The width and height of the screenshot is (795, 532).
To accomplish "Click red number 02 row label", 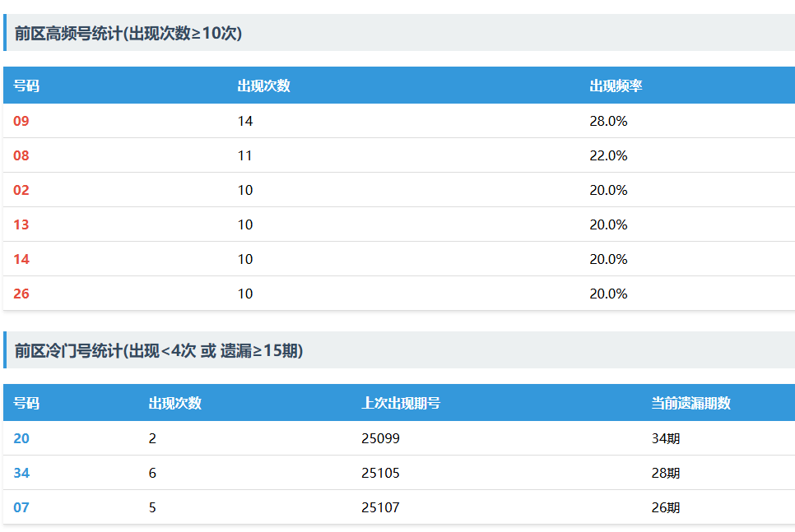I will [21, 190].
